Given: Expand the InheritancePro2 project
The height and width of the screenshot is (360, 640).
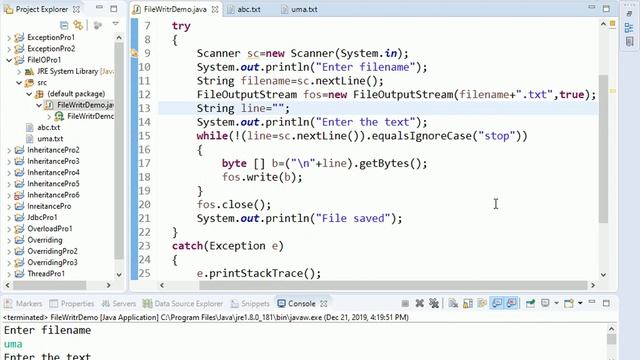Looking at the screenshot, I should [9, 150].
